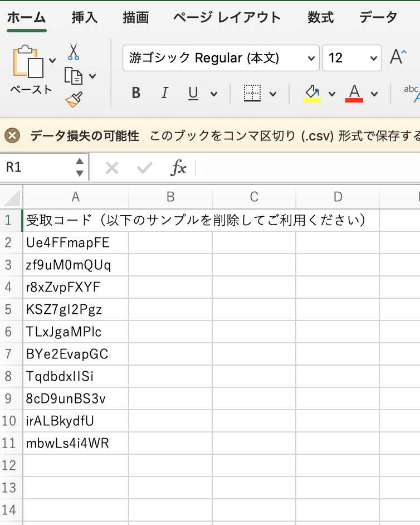Apply red font color
Screen dimensions: 420x525
[x=354, y=94]
